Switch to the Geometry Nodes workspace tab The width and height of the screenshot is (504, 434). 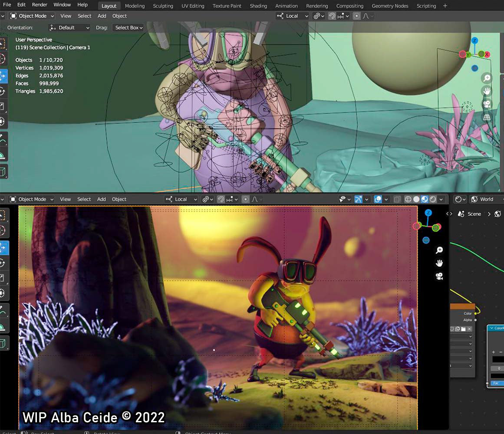click(x=390, y=6)
